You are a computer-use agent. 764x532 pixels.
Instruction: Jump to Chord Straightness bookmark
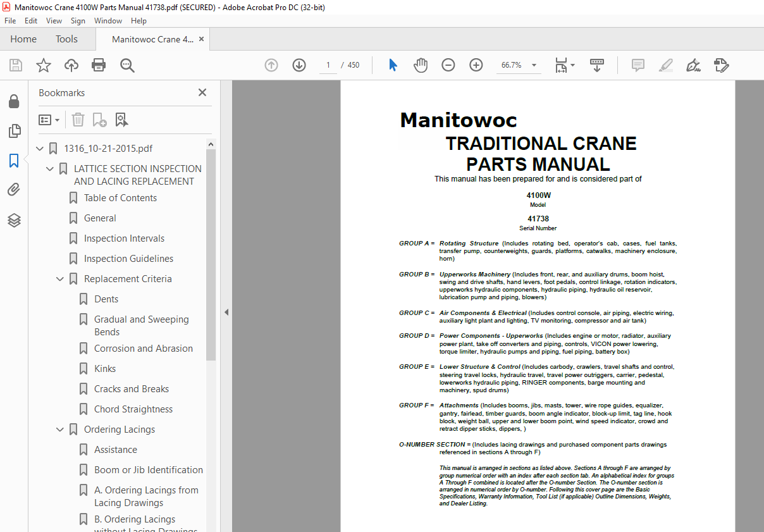click(133, 409)
